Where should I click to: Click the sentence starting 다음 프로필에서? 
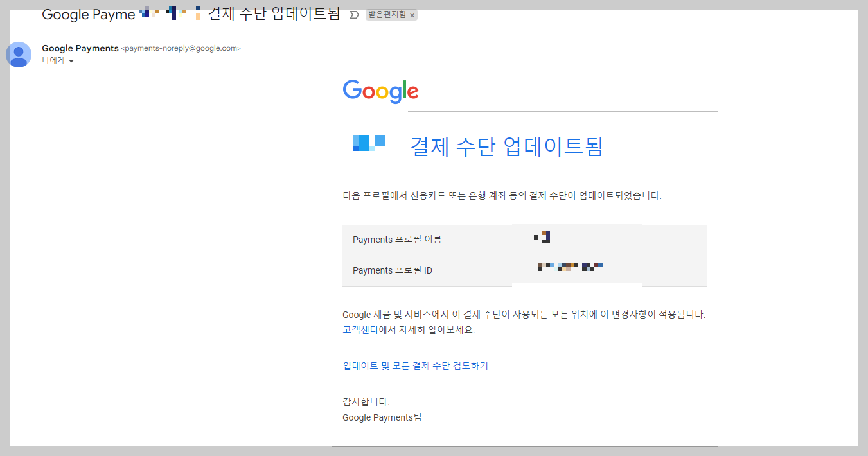(x=502, y=196)
